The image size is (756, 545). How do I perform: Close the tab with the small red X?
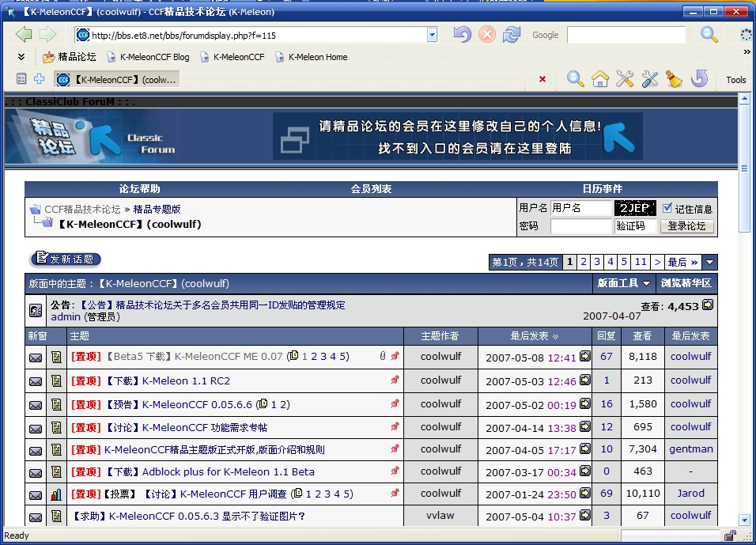pyautogui.click(x=542, y=79)
